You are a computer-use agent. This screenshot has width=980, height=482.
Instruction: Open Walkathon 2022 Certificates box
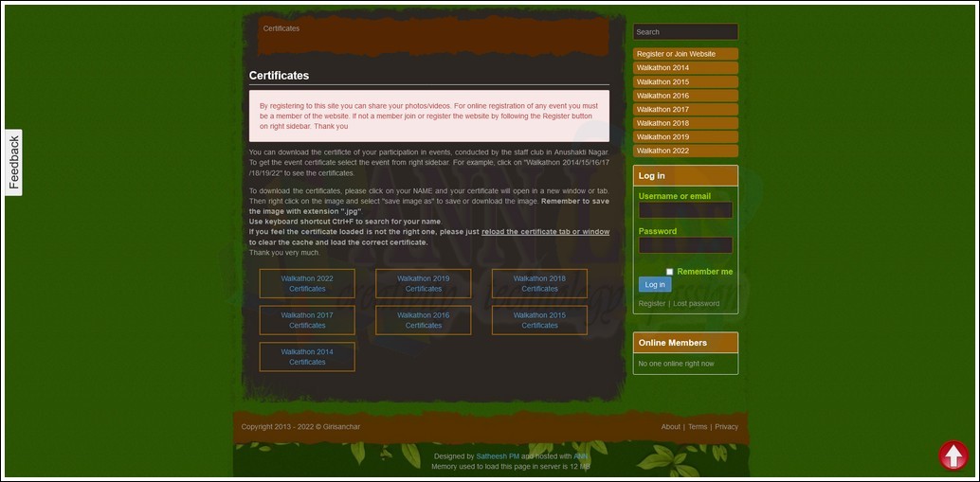pos(307,283)
